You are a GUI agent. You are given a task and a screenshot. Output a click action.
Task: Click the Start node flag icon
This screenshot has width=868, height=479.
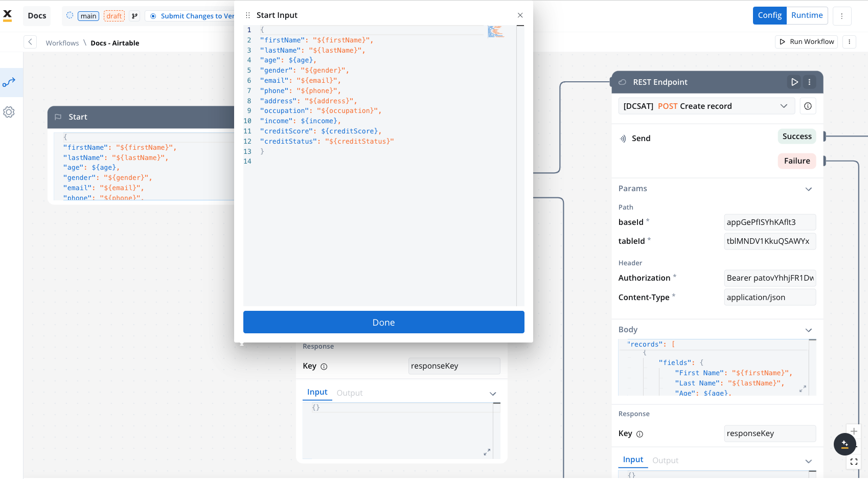click(x=58, y=117)
